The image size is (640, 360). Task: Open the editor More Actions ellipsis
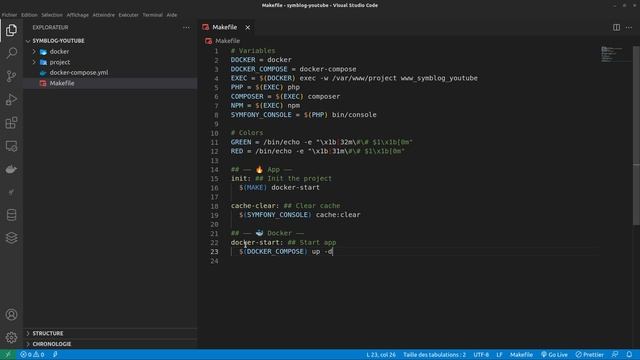pyautogui.click(x=629, y=27)
